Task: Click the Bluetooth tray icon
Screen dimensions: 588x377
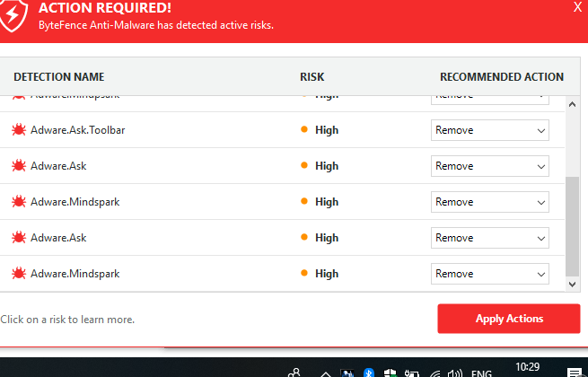Action: [x=369, y=373]
